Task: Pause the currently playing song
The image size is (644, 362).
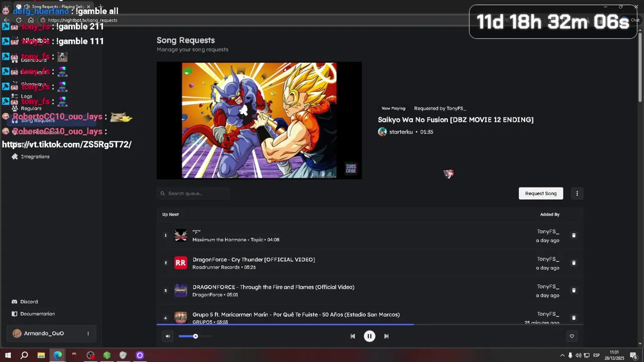Action: point(369,336)
